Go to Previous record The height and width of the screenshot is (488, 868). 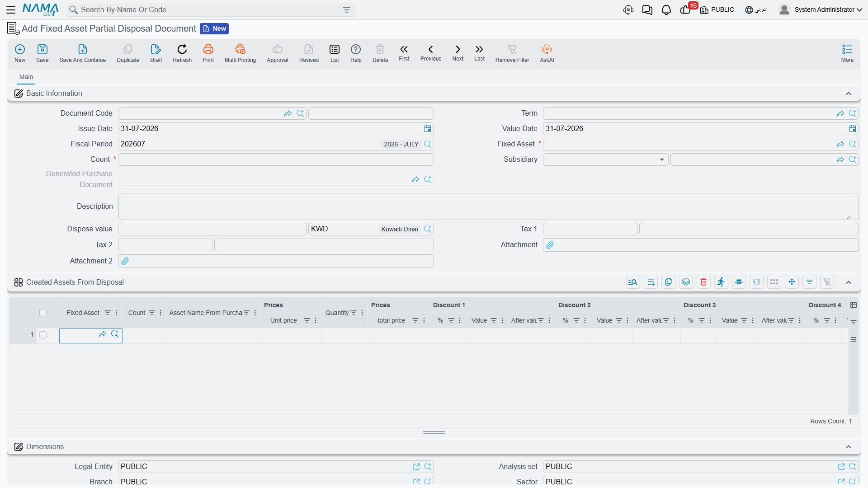[431, 53]
